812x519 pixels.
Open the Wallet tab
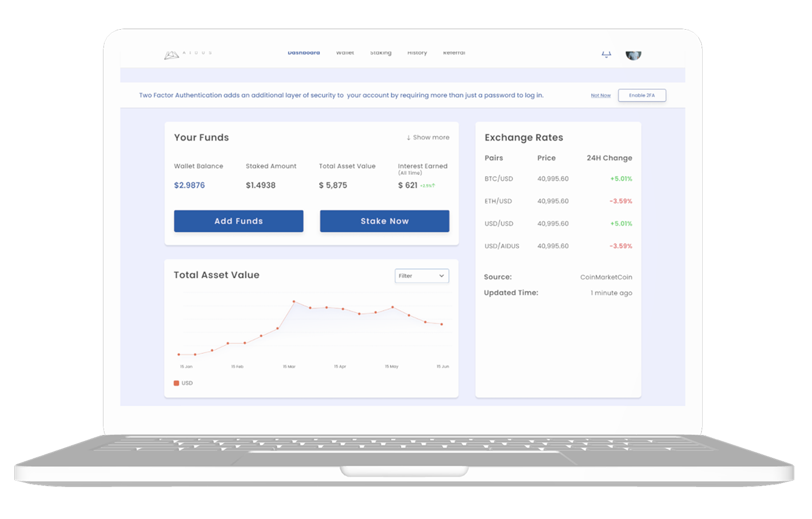point(345,53)
